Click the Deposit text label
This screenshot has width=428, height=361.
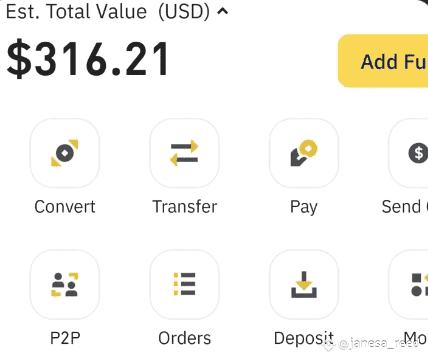pyautogui.click(x=304, y=339)
